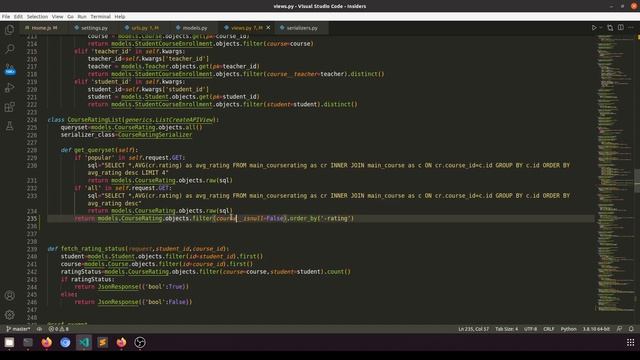Select Python 3.8.10 64-bit interpreter
This screenshot has width=640, height=360.
point(596,329)
